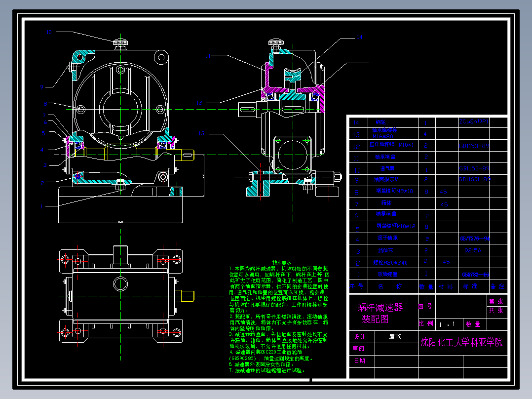Select the '序号' column header
The height and width of the screenshot is (399, 532).
click(x=357, y=286)
